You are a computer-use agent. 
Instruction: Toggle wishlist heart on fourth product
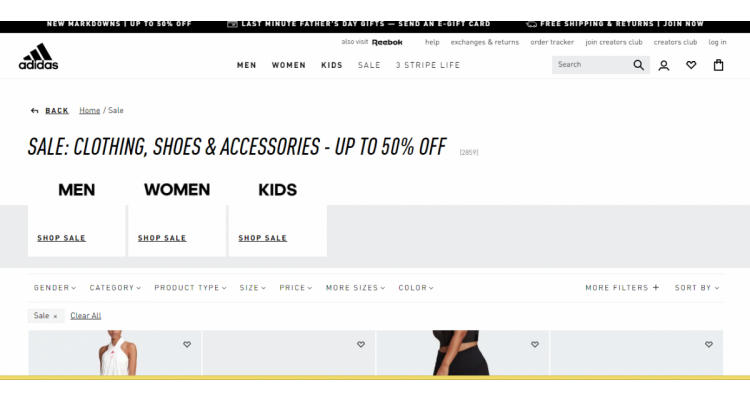(709, 344)
